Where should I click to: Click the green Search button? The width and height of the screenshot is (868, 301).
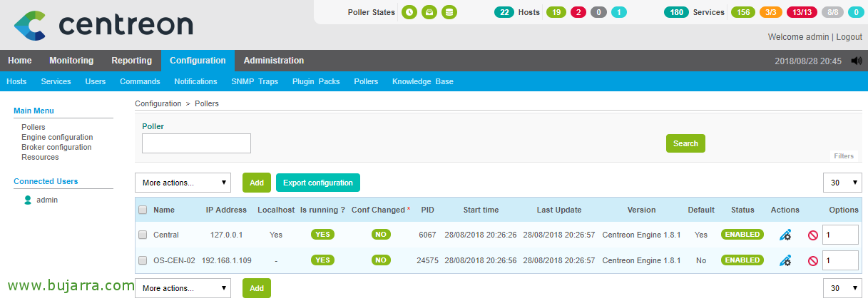click(685, 143)
